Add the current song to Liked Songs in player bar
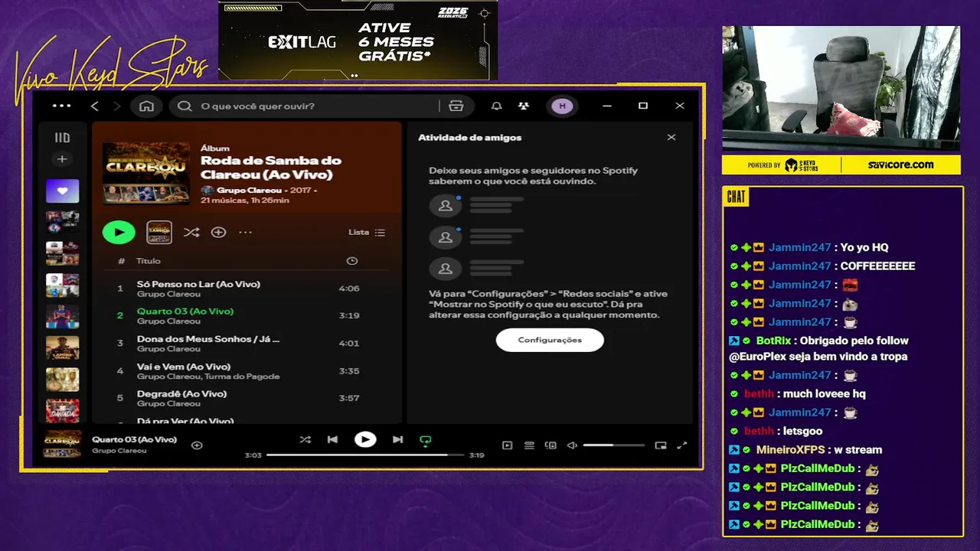The height and width of the screenshot is (551, 980). pyautogui.click(x=197, y=445)
